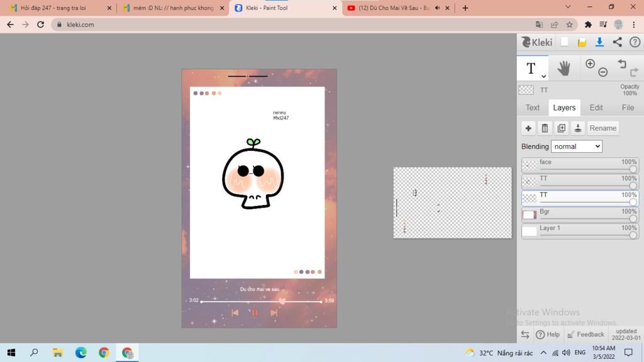
Task: Switch to the Text tab
Action: click(x=532, y=107)
